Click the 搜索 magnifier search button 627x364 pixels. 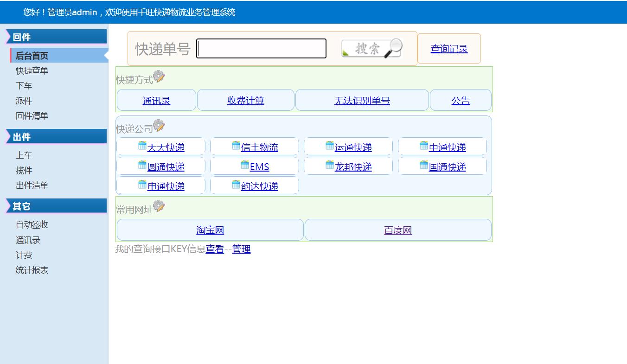pyautogui.click(x=372, y=48)
